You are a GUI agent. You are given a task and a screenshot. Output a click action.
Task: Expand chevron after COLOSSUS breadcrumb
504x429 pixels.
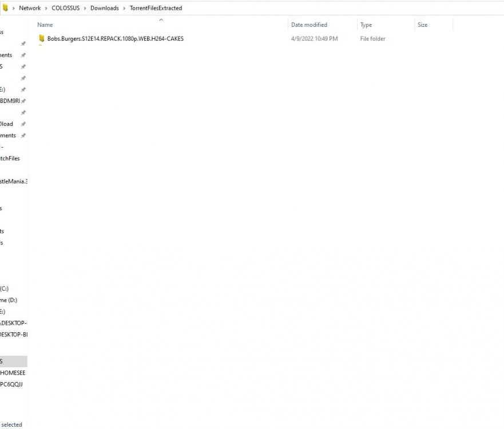pyautogui.click(x=85, y=9)
